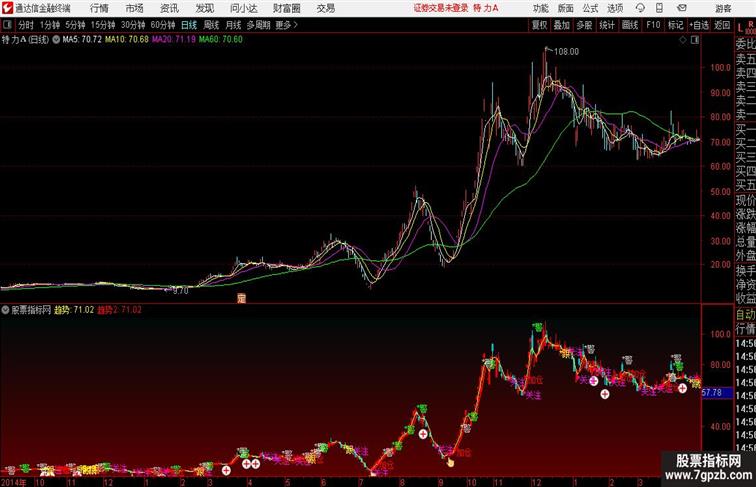This screenshot has height=487, width=756.
Task: Click the MA10: 70.68 indicator label
Action: [127, 40]
